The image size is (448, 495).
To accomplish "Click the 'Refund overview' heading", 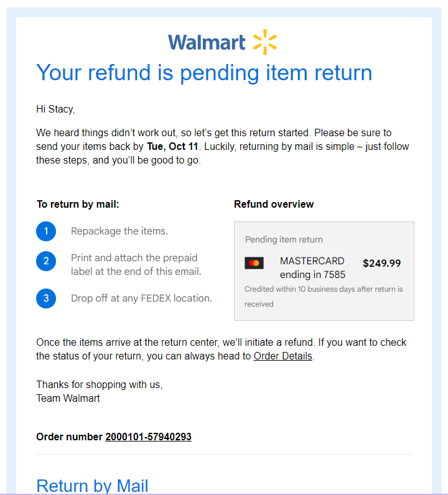I will click(274, 204).
